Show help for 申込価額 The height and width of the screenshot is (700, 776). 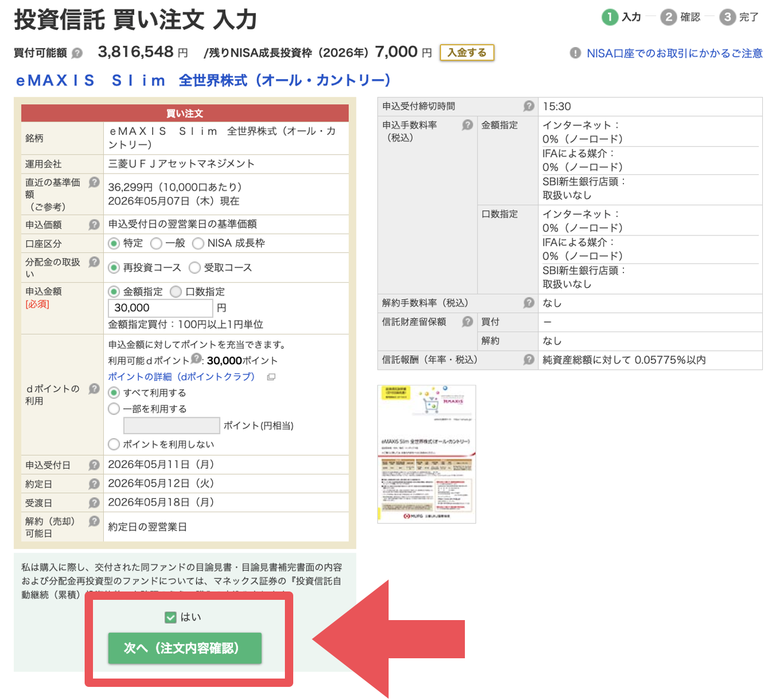[94, 225]
